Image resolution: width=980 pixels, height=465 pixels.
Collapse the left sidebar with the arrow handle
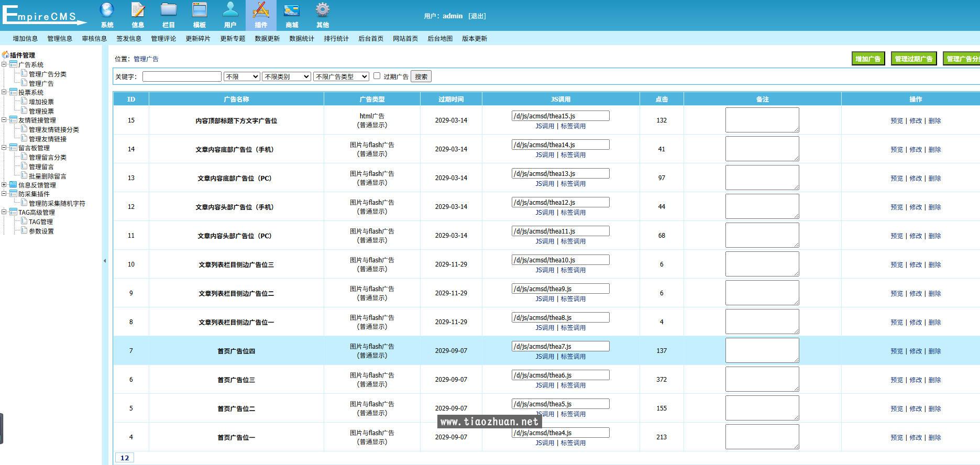pyautogui.click(x=104, y=260)
